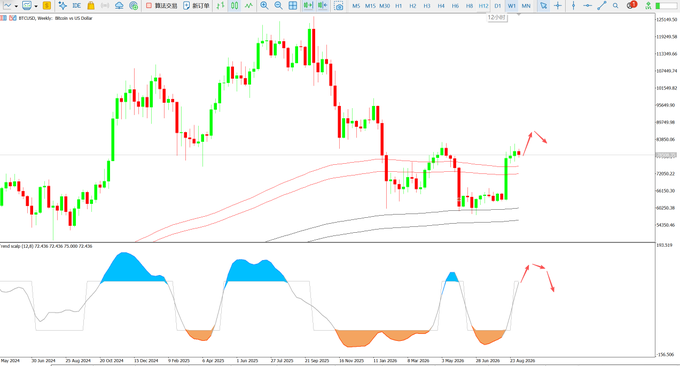Zoom in on the chart
Screen dimensions: 680x366
coord(264,6)
